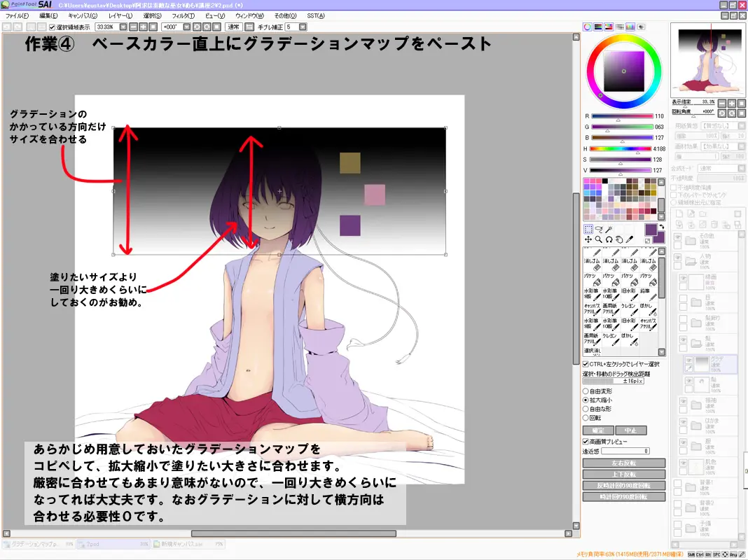The image size is (748, 560).
Task: Open the 手ブレ補正 stabilizer dropdown
Action: pyautogui.click(x=303, y=27)
